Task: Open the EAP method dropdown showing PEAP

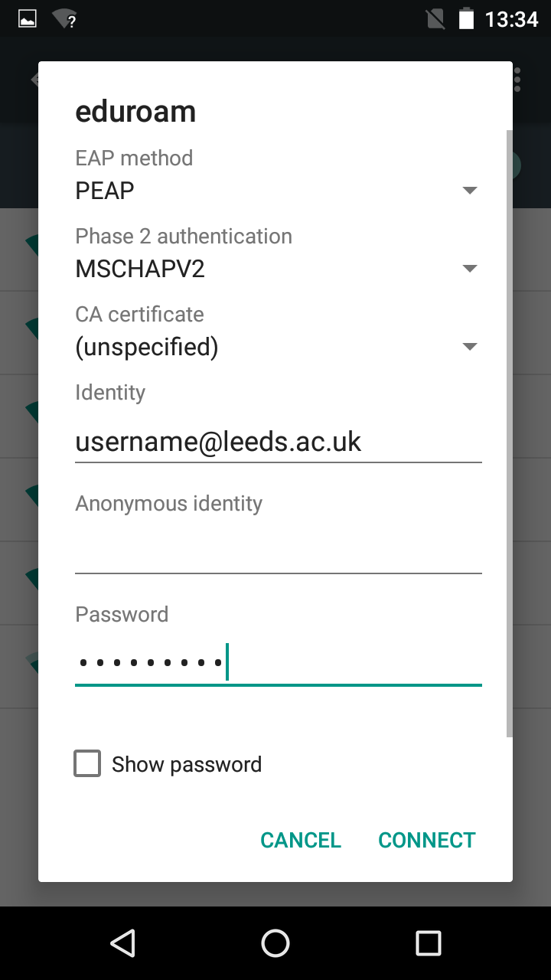Action: pyautogui.click(x=277, y=190)
